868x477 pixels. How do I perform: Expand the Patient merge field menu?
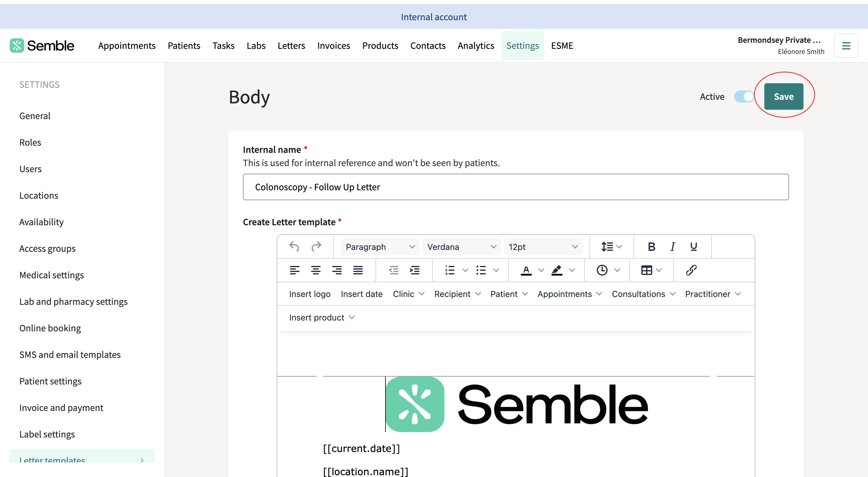(x=509, y=294)
